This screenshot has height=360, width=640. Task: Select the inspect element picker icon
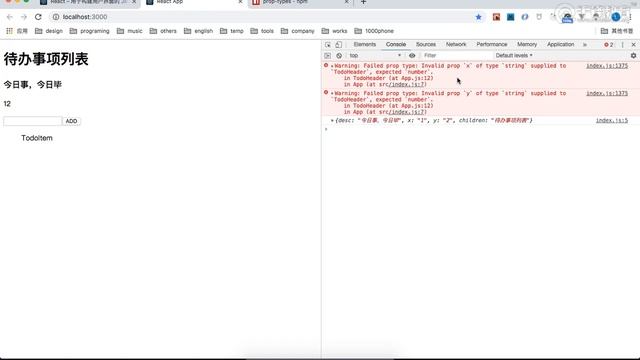[328, 44]
